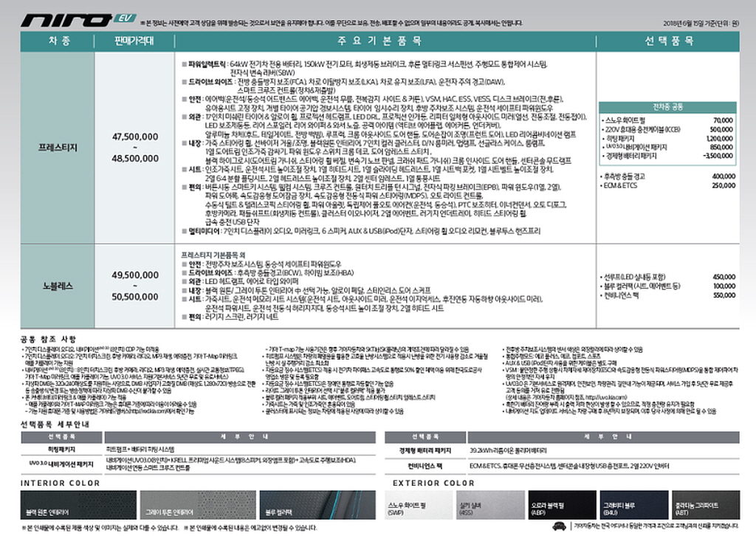Screen dimensions: 756x536
Task: Choose the 오로라 블랙 펄 (ABP) exterior swatch
Action: 562,505
